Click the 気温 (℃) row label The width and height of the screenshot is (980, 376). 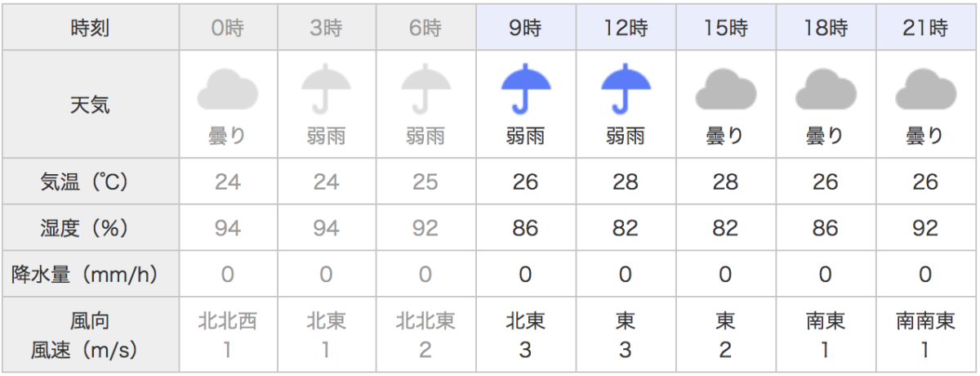click(91, 181)
